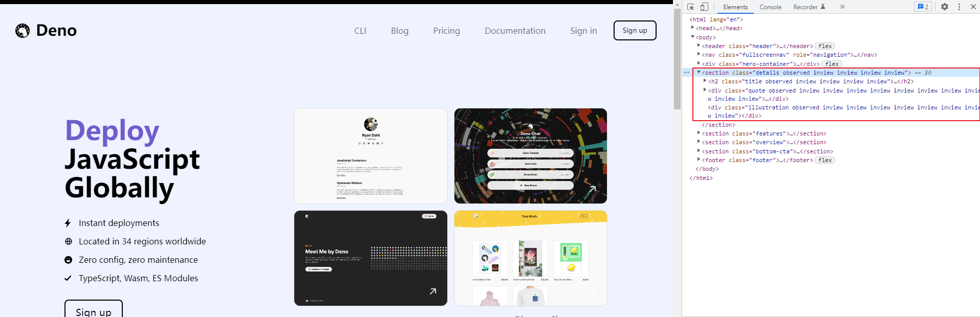Image resolution: width=980 pixels, height=317 pixels.
Task: Click the "Located in 34 regions worldwide" text
Action: (x=142, y=241)
